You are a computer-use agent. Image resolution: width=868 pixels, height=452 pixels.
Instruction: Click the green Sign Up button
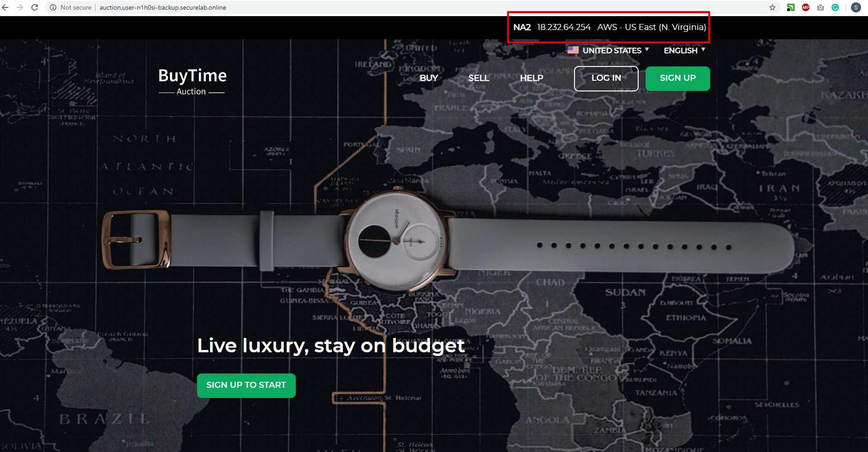[x=678, y=78]
